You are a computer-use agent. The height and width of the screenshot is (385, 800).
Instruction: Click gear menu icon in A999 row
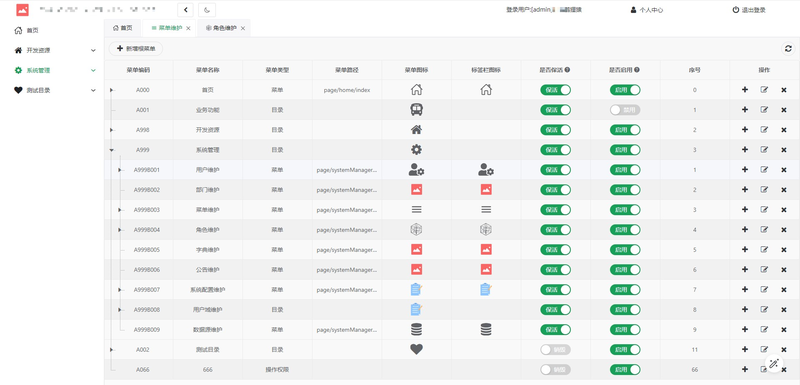tap(416, 149)
